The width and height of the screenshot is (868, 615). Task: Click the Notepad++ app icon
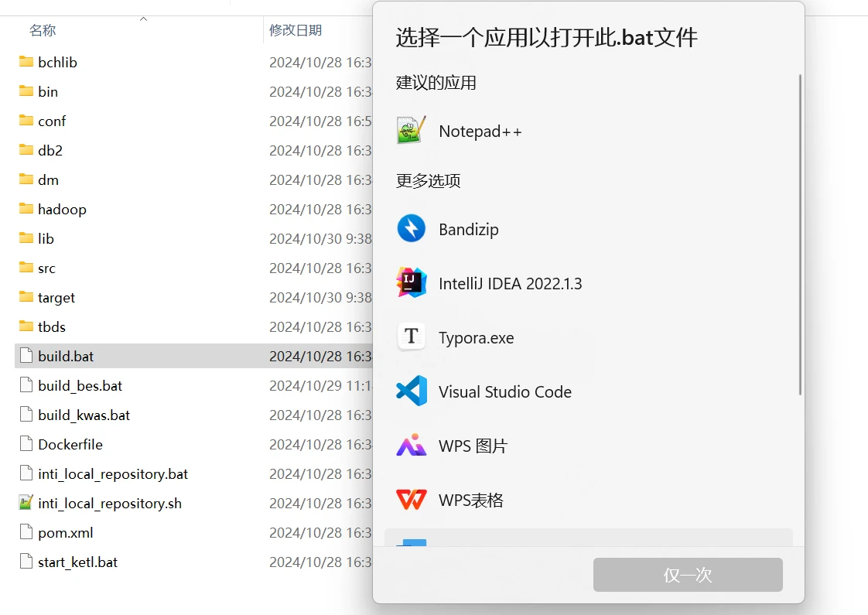pyautogui.click(x=412, y=130)
